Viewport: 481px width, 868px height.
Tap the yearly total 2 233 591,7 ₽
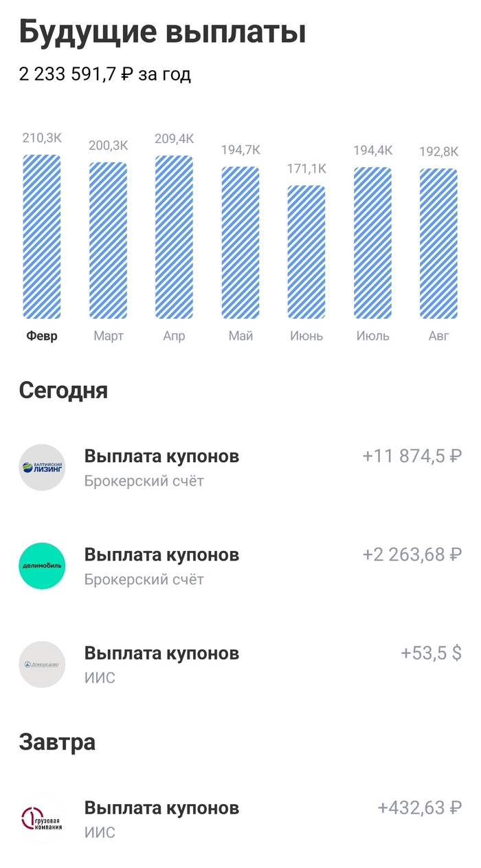[x=105, y=74]
